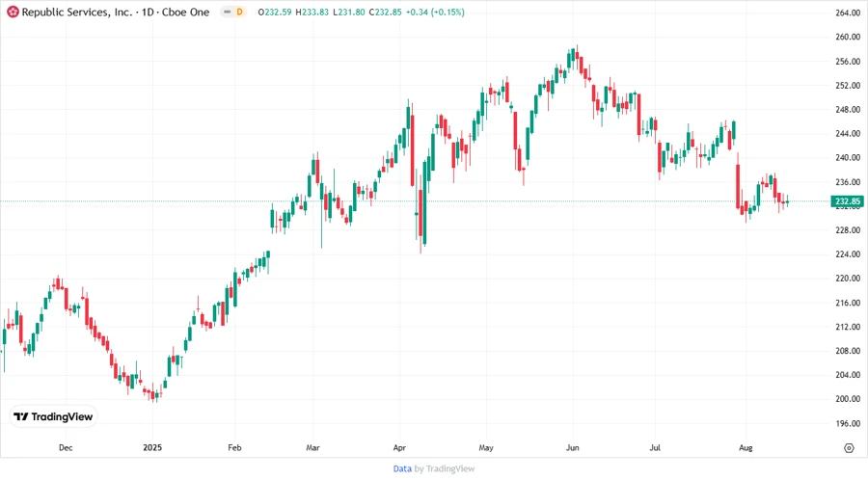Viewport: 868px width, 480px height.
Task: Click the 236.00 price axis label
Action: 848,182
